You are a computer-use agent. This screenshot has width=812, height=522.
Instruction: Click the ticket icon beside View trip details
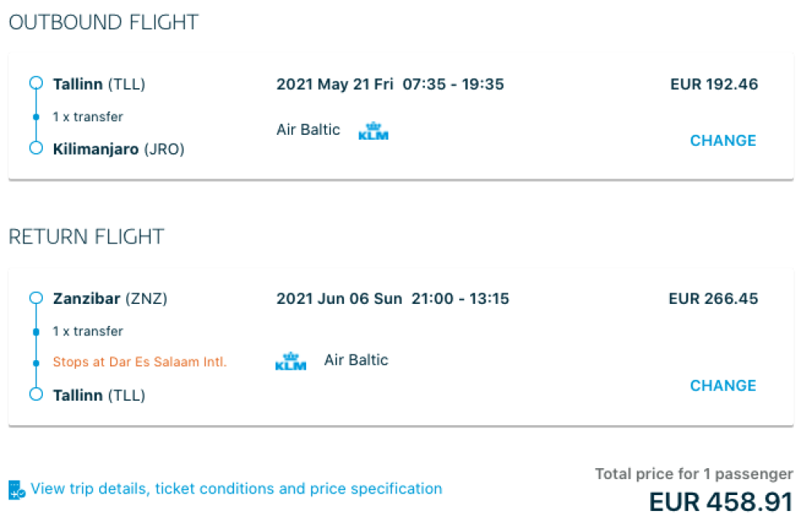17,489
